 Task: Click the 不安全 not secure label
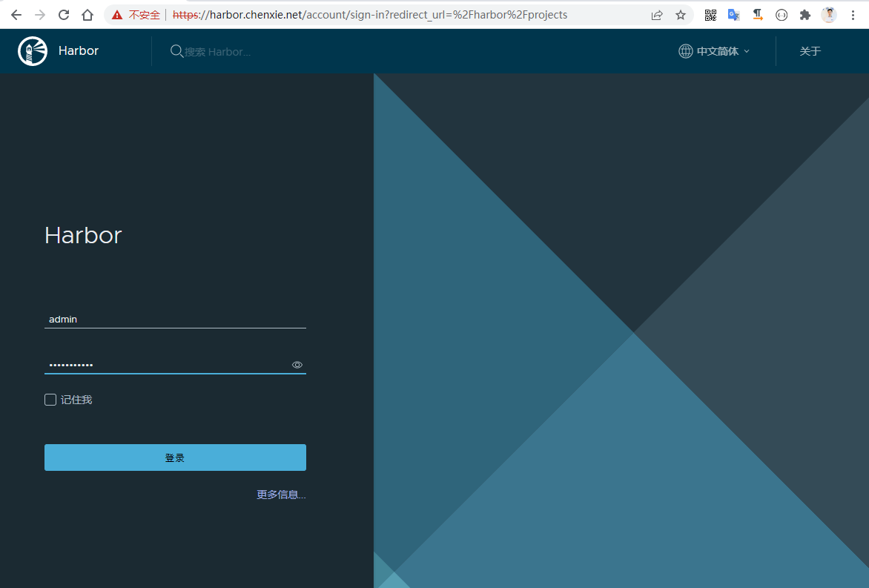click(144, 15)
